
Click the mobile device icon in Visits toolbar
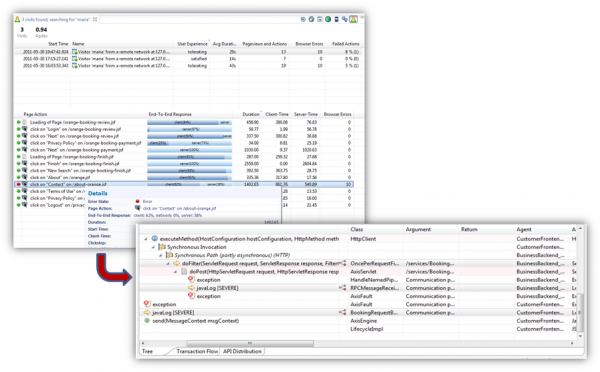(x=336, y=19)
